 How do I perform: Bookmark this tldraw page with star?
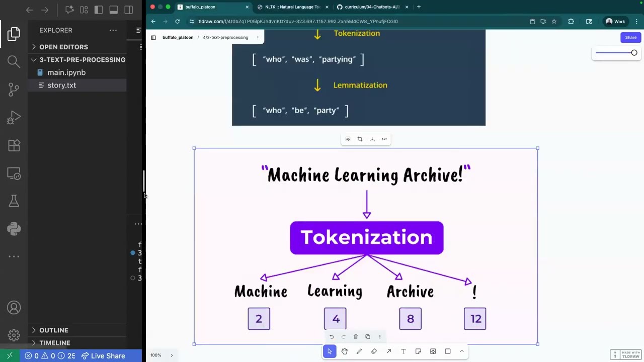(554, 22)
